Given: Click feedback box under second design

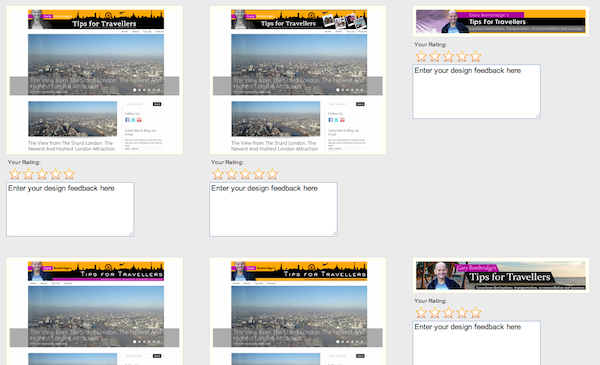Looking at the screenshot, I should (273, 209).
